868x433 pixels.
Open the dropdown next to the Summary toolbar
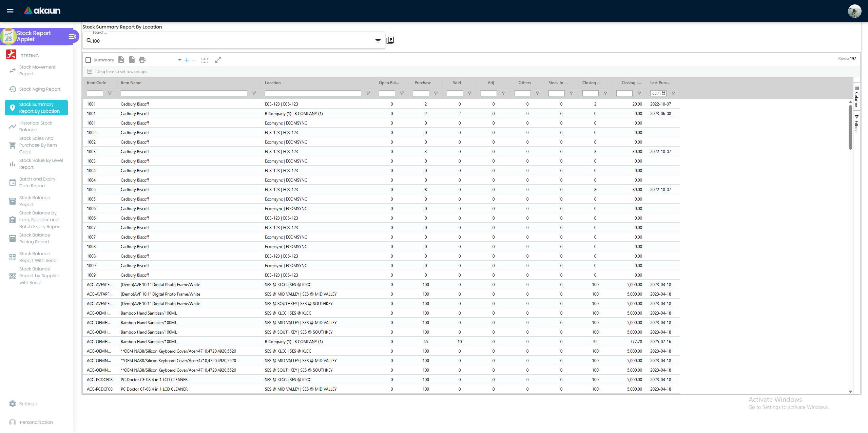pyautogui.click(x=179, y=59)
